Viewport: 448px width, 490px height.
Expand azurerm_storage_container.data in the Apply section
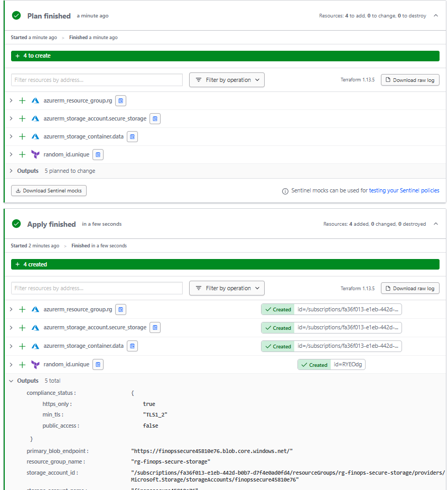click(11, 346)
